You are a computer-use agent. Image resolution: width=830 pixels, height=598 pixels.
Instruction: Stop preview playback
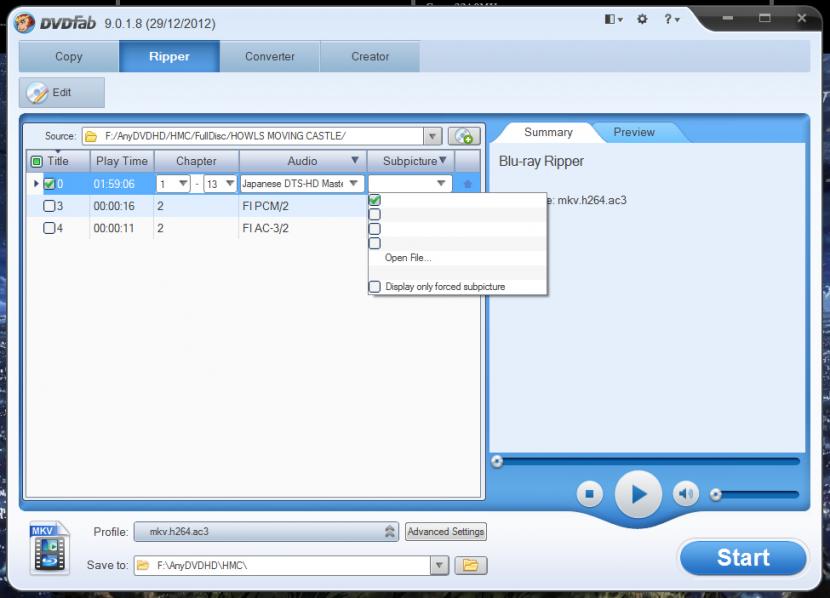click(x=589, y=494)
